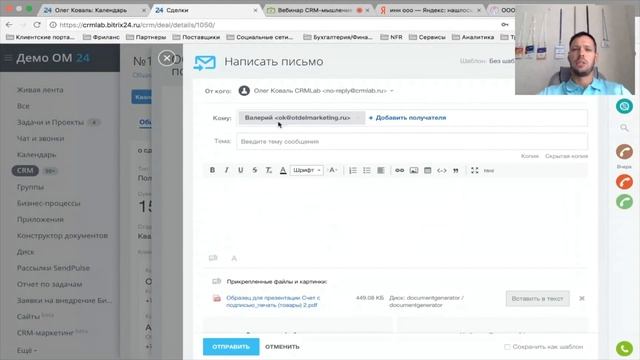The image size is (640, 360).
Task: Open Календарь in sidebar
Action: (37, 155)
